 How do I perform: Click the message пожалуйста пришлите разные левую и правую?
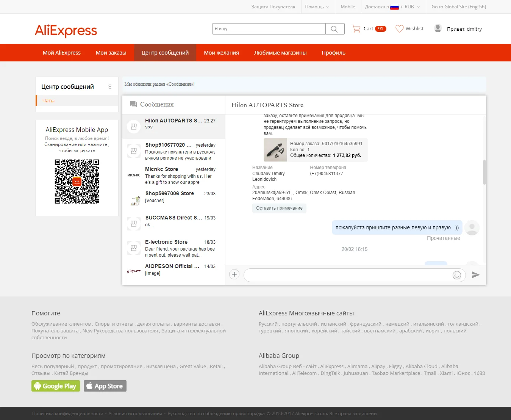(397, 227)
